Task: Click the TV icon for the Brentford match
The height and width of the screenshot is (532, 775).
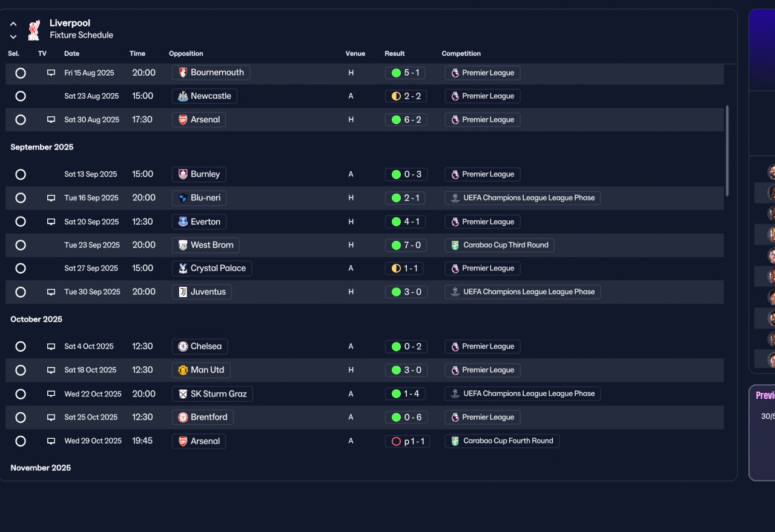Action: click(x=51, y=417)
